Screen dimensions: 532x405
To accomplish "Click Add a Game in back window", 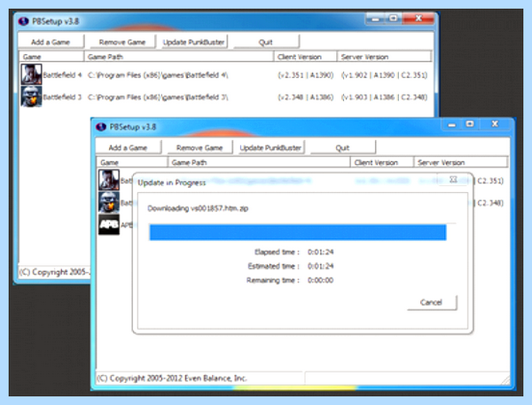I will point(51,42).
